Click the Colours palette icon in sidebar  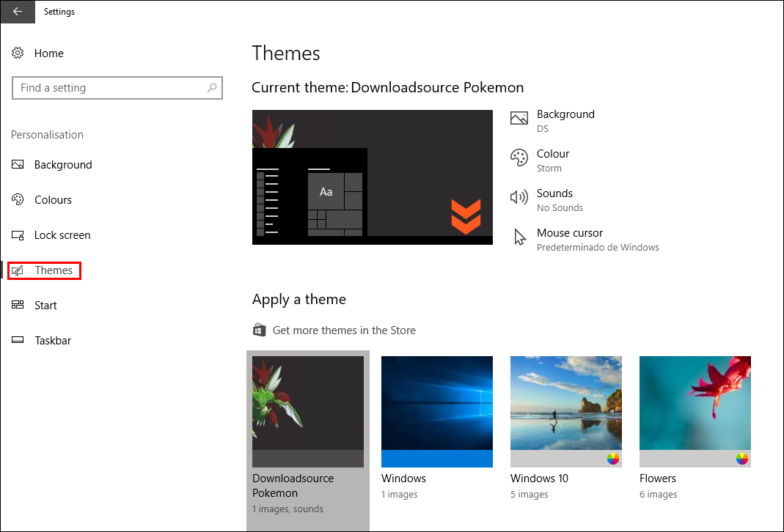18,199
